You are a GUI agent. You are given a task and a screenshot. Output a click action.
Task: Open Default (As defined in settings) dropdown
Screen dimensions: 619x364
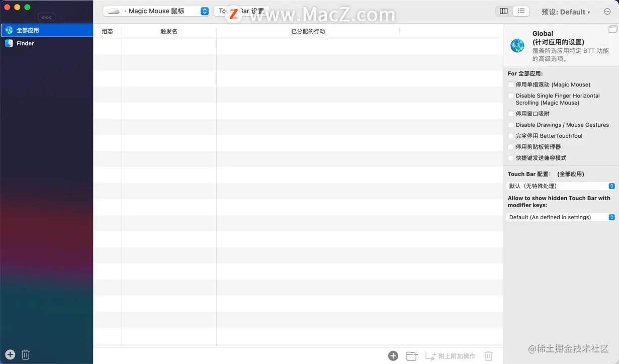(x=561, y=217)
